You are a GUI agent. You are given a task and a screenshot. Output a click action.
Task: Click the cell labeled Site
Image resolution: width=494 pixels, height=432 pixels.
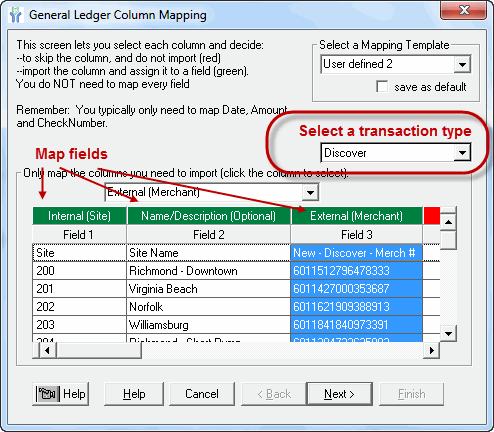79,253
